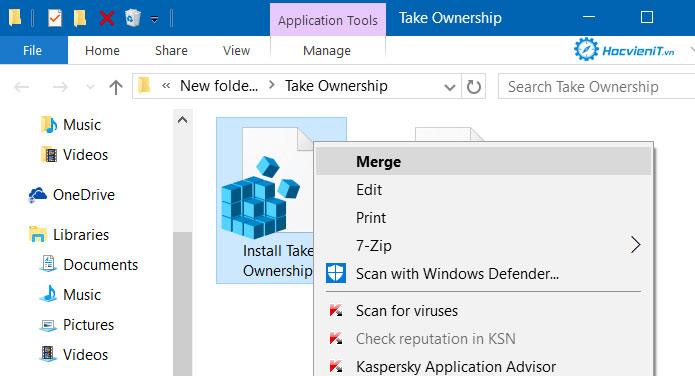Choose Kaspersky Application Advisor entry

click(x=484, y=367)
